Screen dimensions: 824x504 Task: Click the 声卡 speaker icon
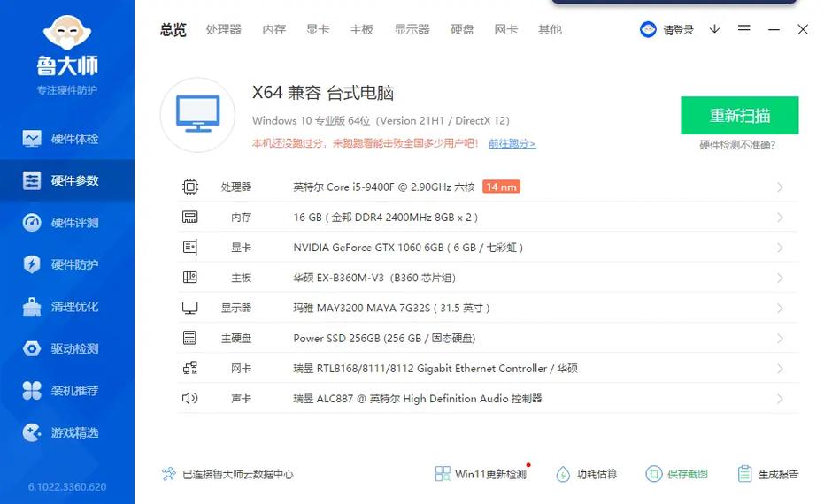pos(189,398)
